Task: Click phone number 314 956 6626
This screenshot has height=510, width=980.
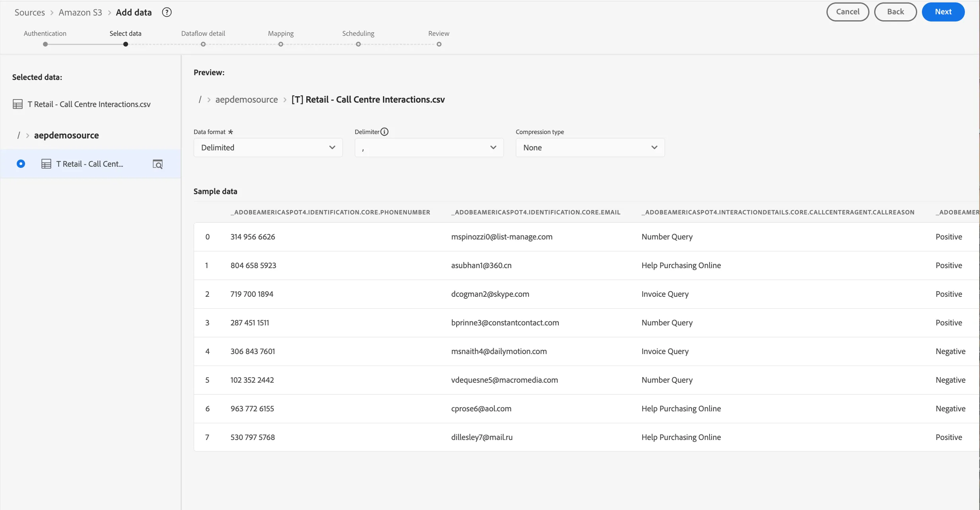Action: pyautogui.click(x=253, y=237)
